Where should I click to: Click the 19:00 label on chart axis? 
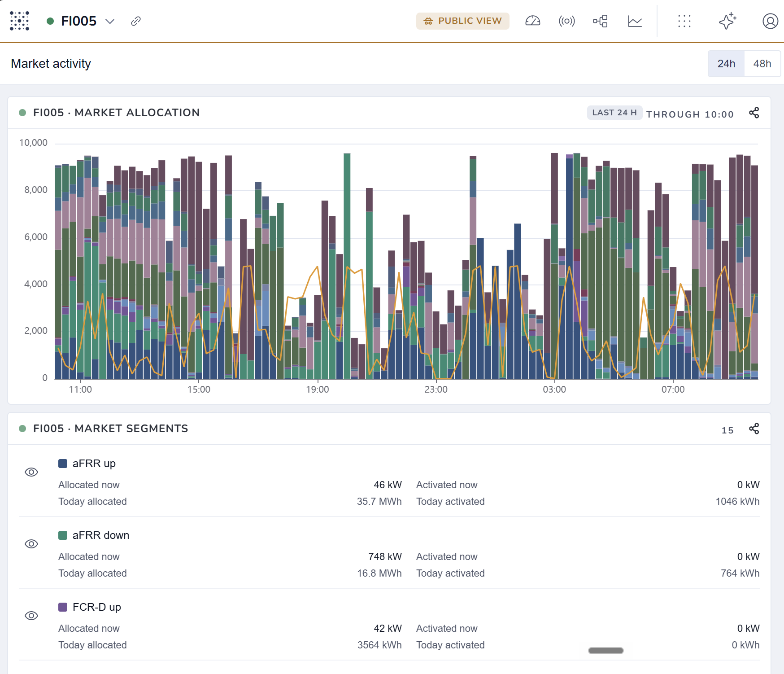pos(318,390)
